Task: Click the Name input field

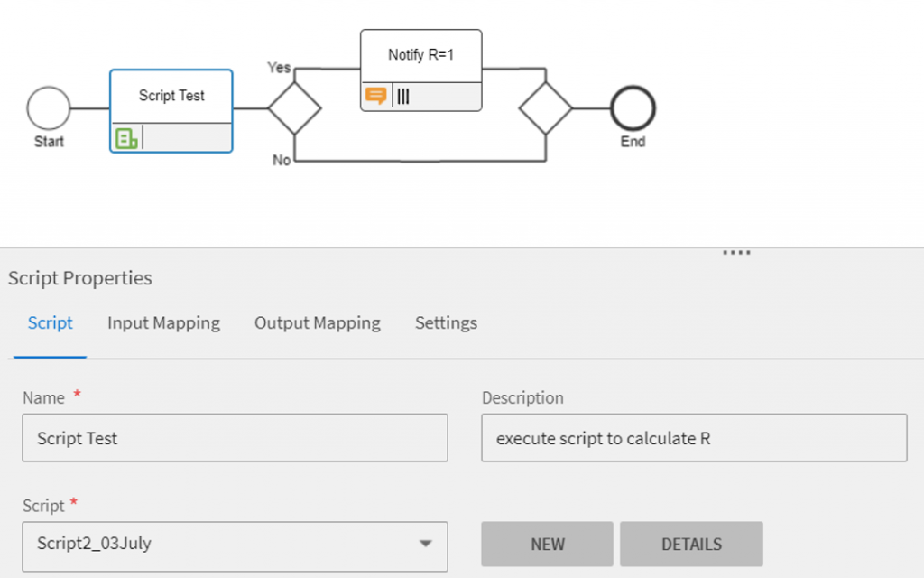Action: click(235, 438)
